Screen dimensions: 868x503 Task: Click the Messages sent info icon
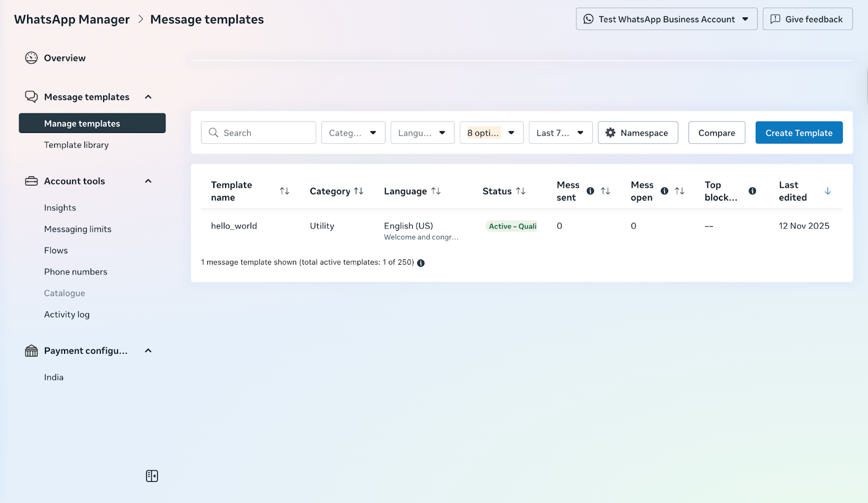[x=590, y=191]
